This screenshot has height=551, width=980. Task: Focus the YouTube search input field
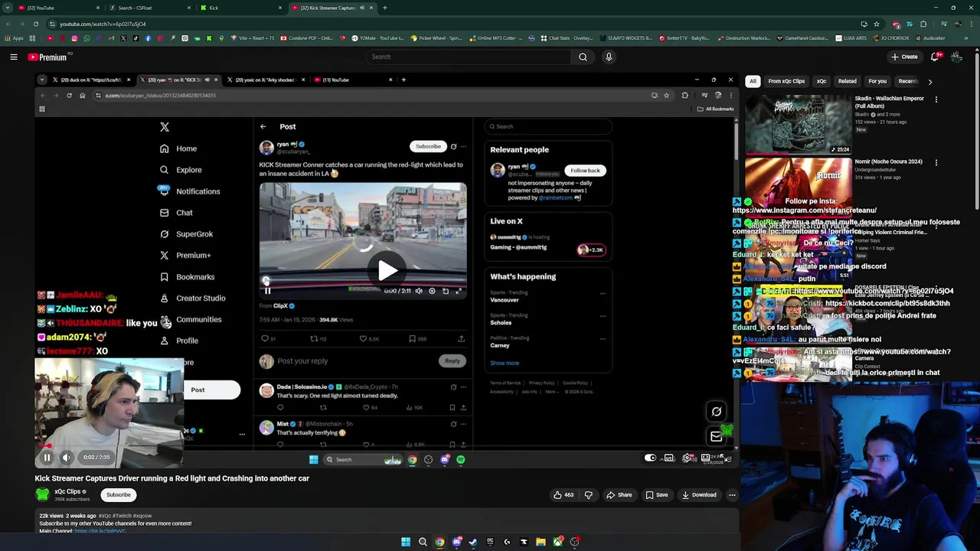click(469, 57)
